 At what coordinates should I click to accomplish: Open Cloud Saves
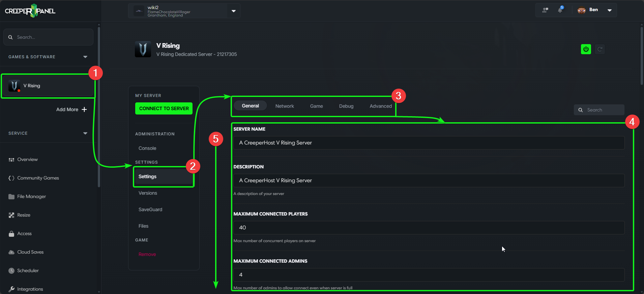tap(30, 252)
